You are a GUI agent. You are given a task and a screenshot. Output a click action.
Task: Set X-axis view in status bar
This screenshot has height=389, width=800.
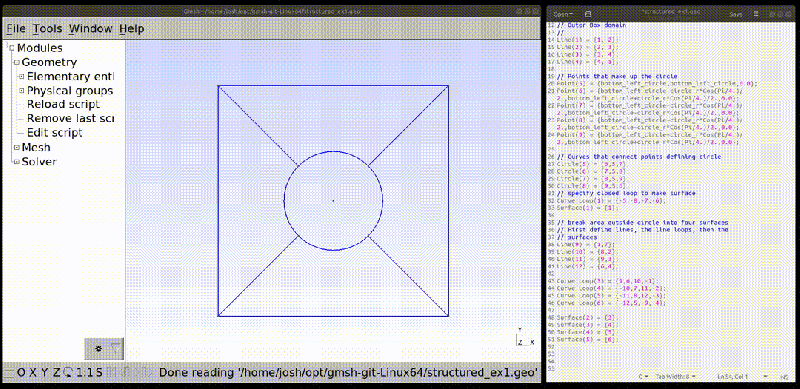coord(33,373)
